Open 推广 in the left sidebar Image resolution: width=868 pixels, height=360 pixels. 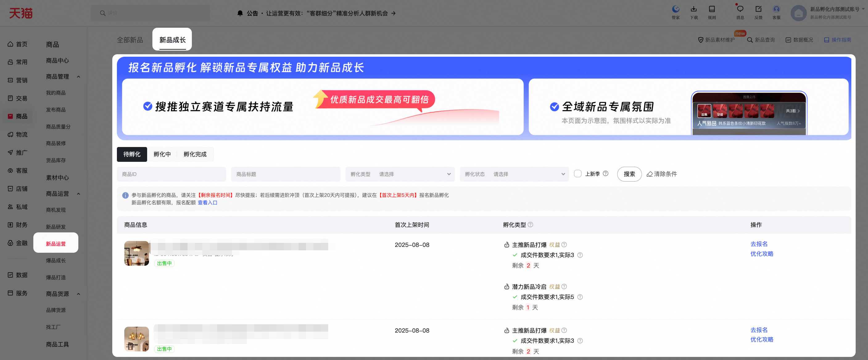pyautogui.click(x=18, y=153)
